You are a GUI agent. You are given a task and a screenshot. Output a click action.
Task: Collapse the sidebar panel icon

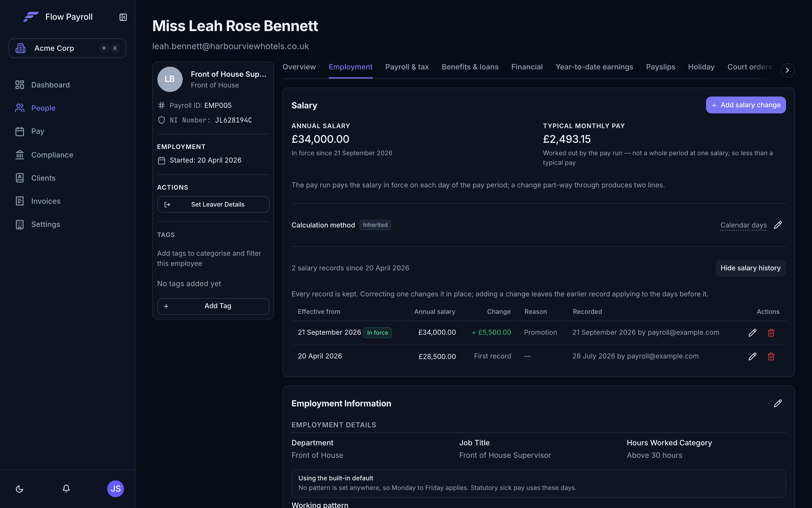(x=123, y=17)
